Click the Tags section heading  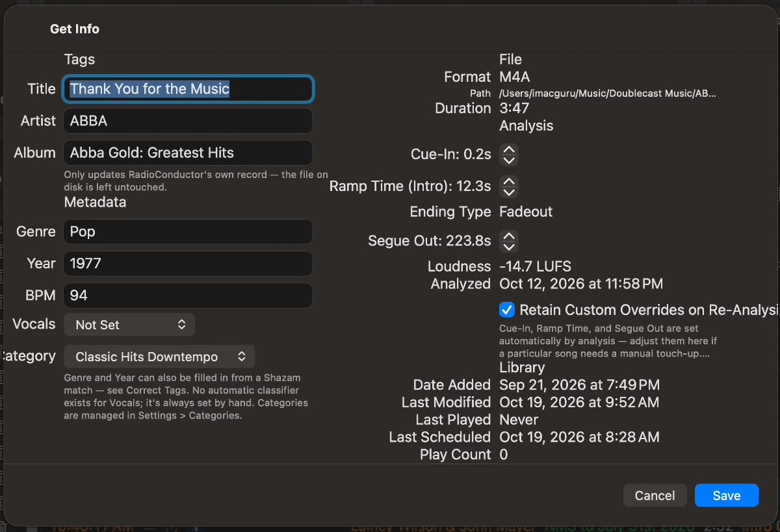(79, 60)
